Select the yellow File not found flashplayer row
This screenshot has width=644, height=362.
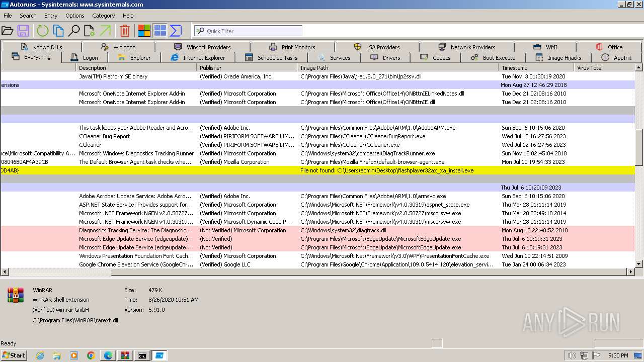(317, 170)
